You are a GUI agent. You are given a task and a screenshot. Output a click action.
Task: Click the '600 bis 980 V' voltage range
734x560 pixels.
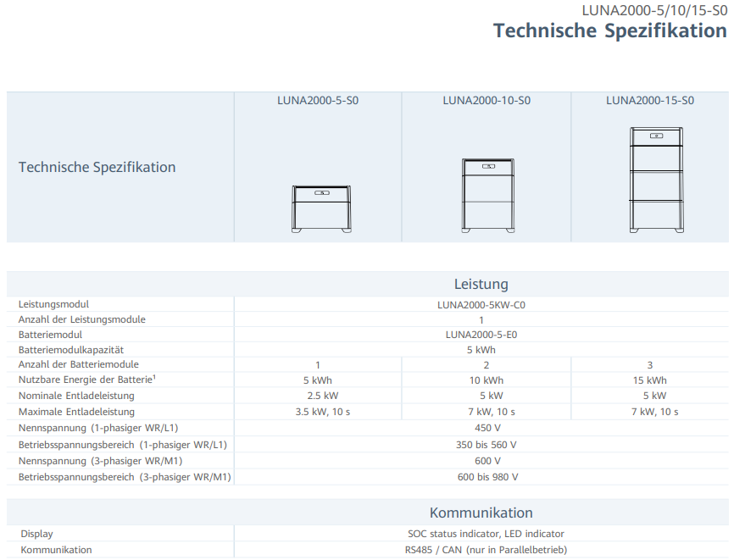pyautogui.click(x=481, y=477)
